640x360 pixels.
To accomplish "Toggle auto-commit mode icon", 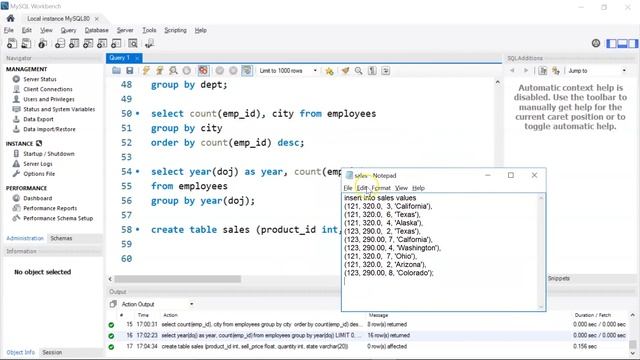I will coord(247,71).
